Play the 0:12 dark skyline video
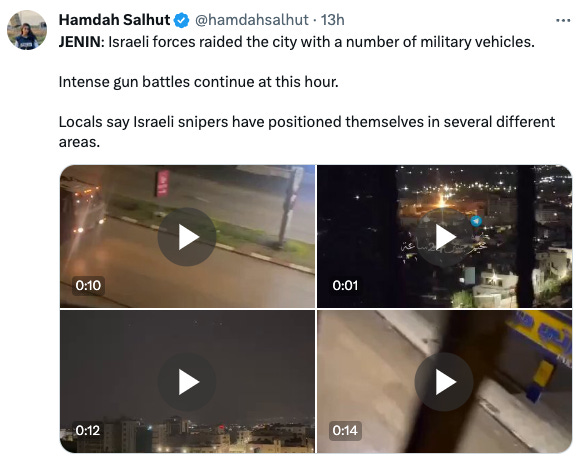This screenshot has width=584, height=460. click(x=187, y=382)
